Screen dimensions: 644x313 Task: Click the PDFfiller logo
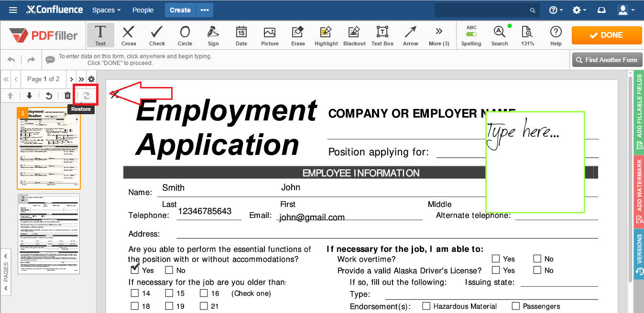click(x=44, y=35)
